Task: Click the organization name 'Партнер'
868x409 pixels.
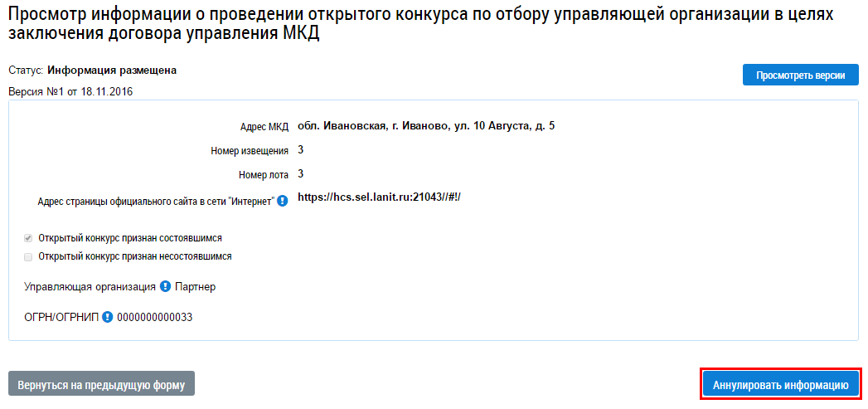Action: [195, 287]
